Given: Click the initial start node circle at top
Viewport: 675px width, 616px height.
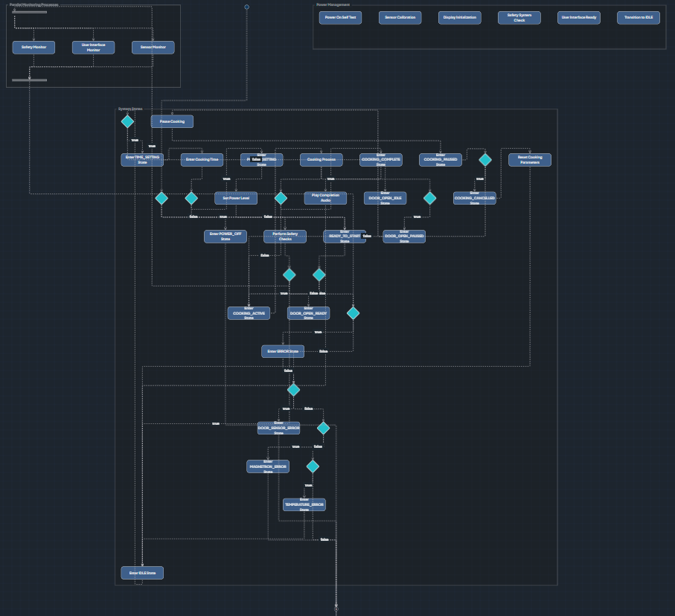Looking at the screenshot, I should (x=246, y=7).
